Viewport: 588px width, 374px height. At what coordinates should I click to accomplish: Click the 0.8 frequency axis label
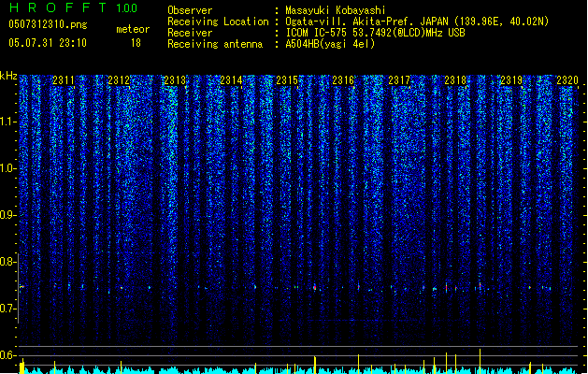point(7,262)
